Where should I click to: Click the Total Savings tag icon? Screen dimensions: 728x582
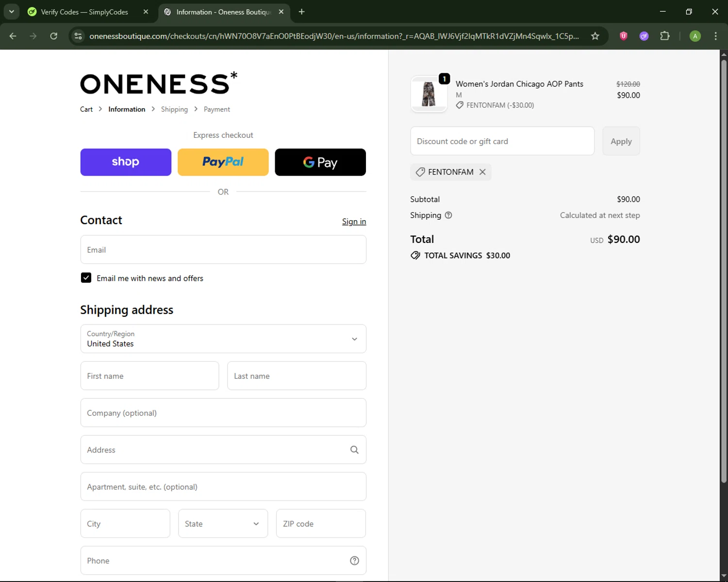(415, 256)
